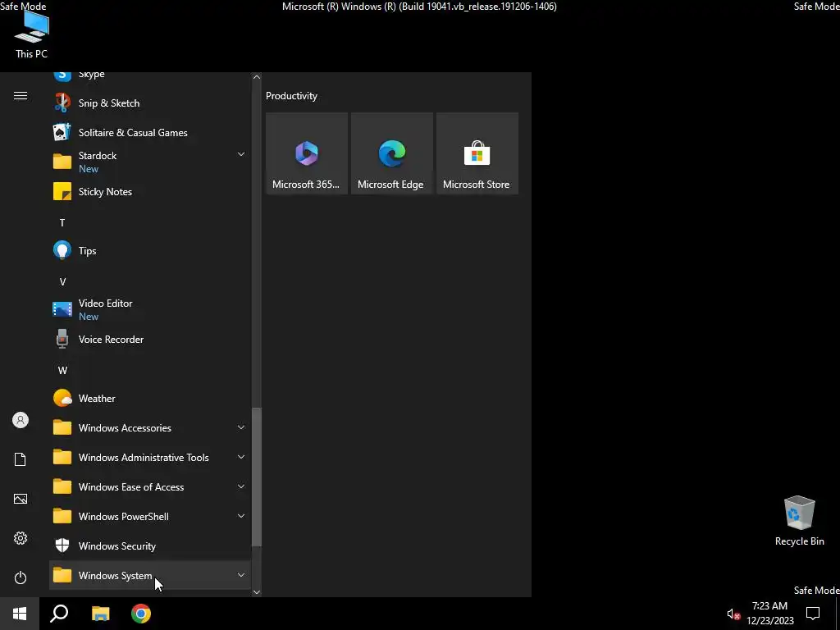Image resolution: width=840 pixels, height=630 pixels.
Task: Open the partially visible Skype app
Action: point(150,78)
